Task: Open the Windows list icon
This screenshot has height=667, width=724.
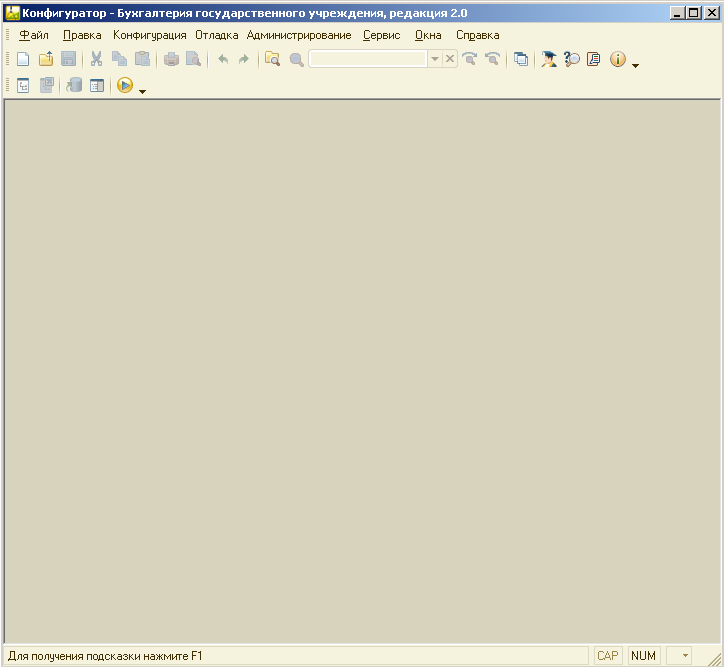Action: click(521, 59)
